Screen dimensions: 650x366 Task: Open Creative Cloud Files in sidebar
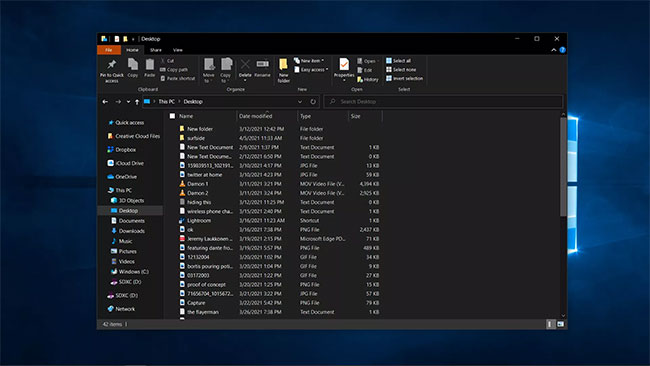pyautogui.click(x=133, y=136)
